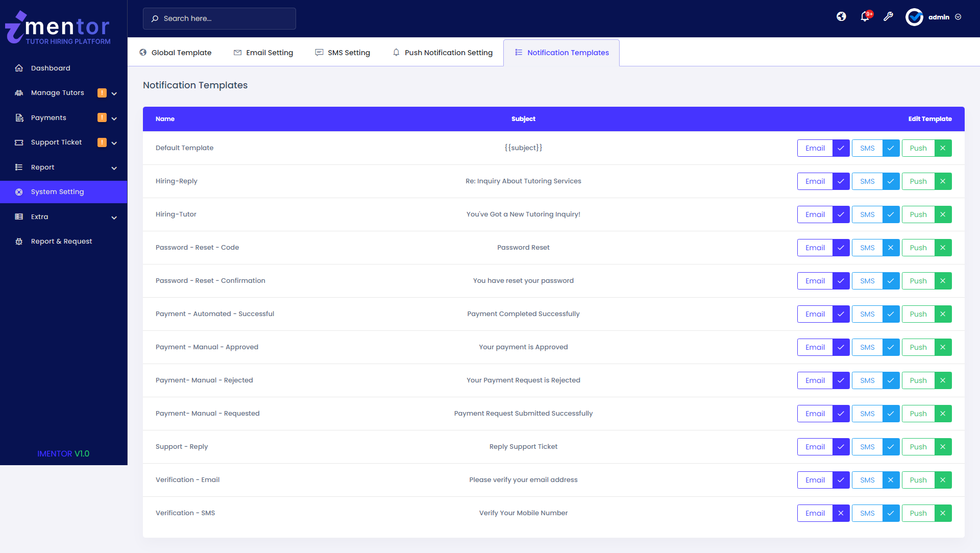
Task: Open the notifications bell with 9+ badge
Action: 865,16
